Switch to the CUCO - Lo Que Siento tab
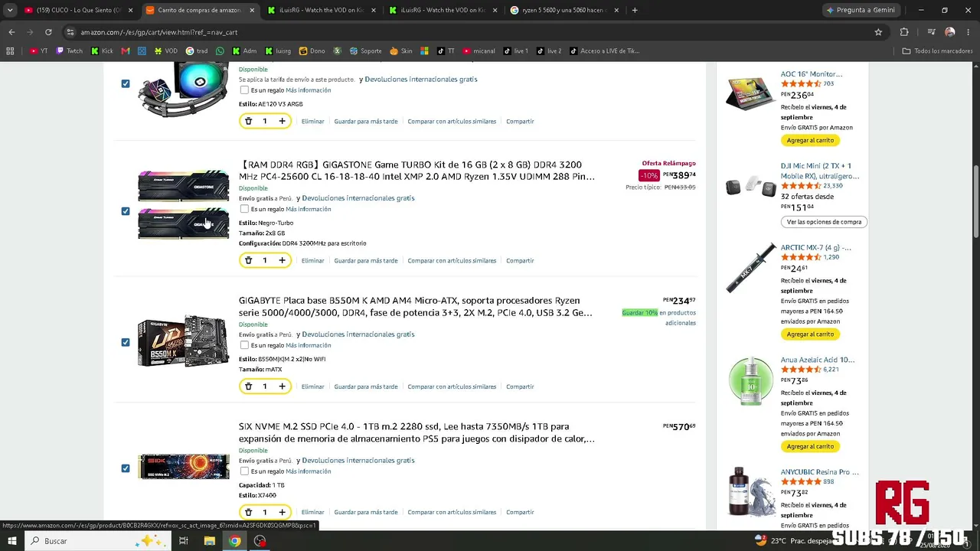980x551 pixels. pyautogui.click(x=78, y=10)
